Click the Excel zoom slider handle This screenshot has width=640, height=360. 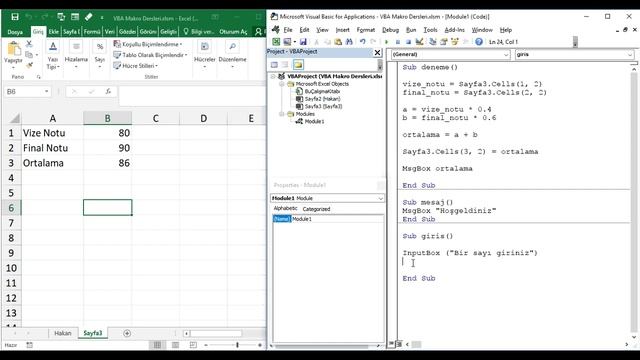click(x=237, y=345)
